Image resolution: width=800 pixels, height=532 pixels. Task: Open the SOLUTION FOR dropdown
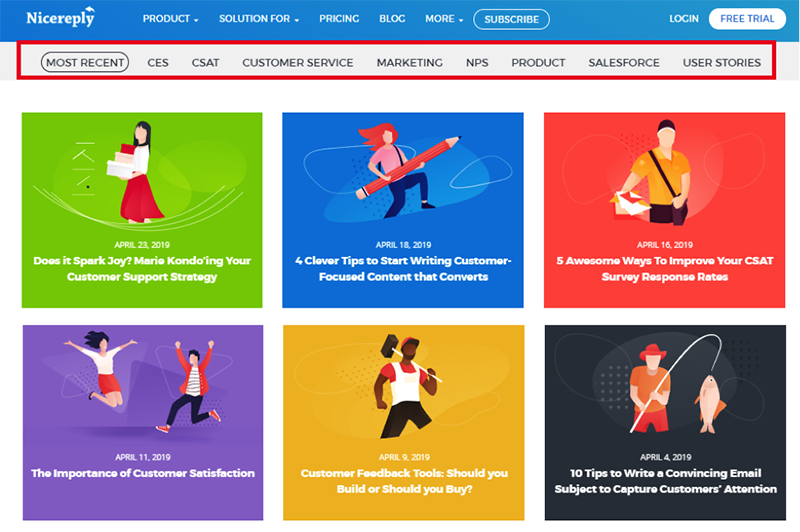(259, 19)
